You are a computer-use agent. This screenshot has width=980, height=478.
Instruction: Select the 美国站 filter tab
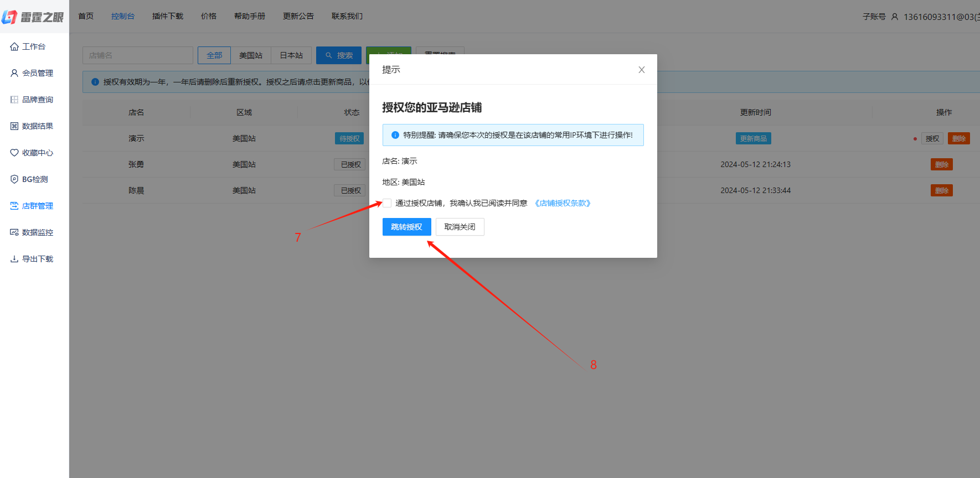click(x=251, y=55)
